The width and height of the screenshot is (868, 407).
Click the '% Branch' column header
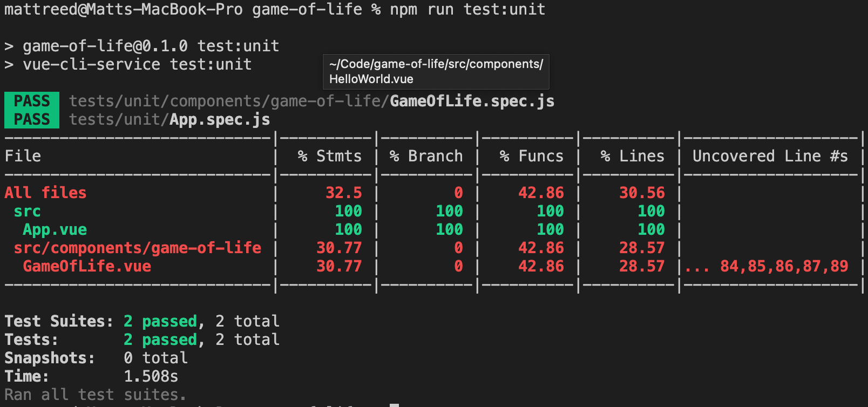click(426, 156)
